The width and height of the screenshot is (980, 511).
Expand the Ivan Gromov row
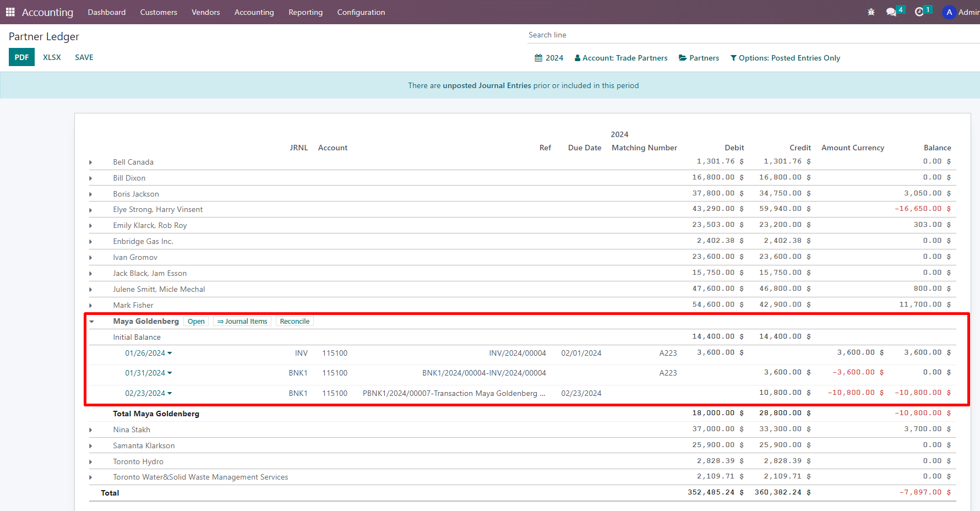coord(90,258)
